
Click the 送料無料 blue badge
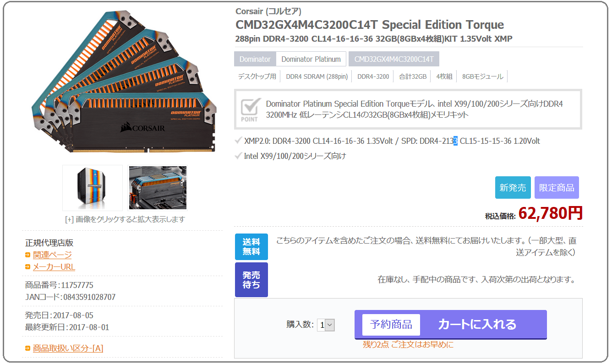251,247
